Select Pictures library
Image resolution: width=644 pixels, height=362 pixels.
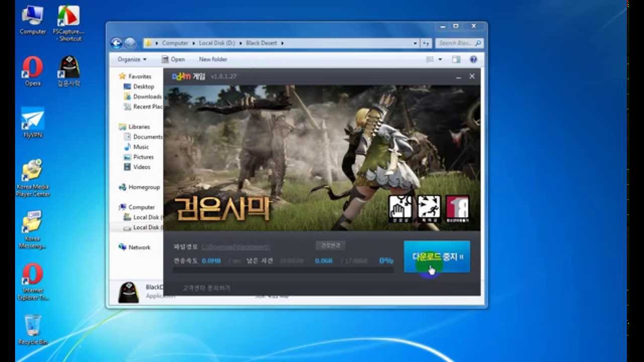tap(139, 157)
